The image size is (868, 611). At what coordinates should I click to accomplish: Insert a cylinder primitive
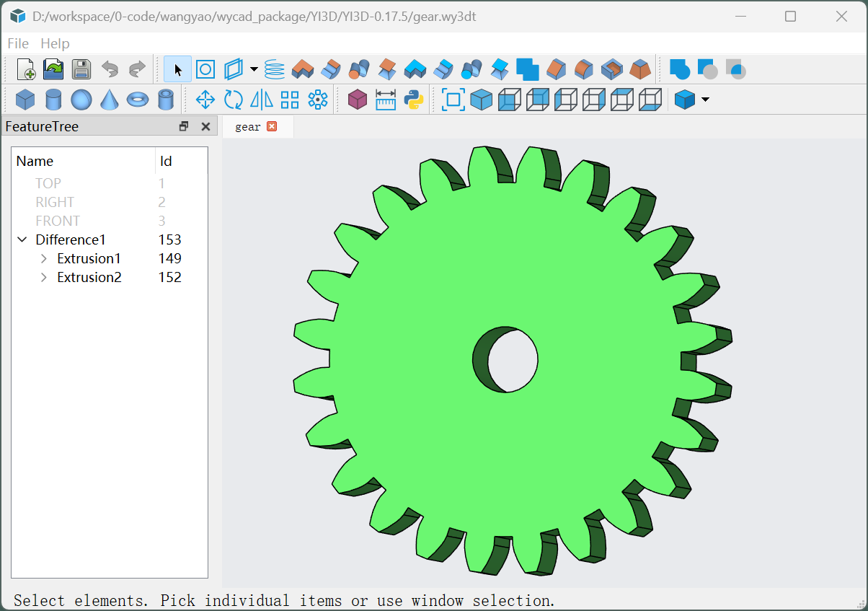tap(53, 100)
